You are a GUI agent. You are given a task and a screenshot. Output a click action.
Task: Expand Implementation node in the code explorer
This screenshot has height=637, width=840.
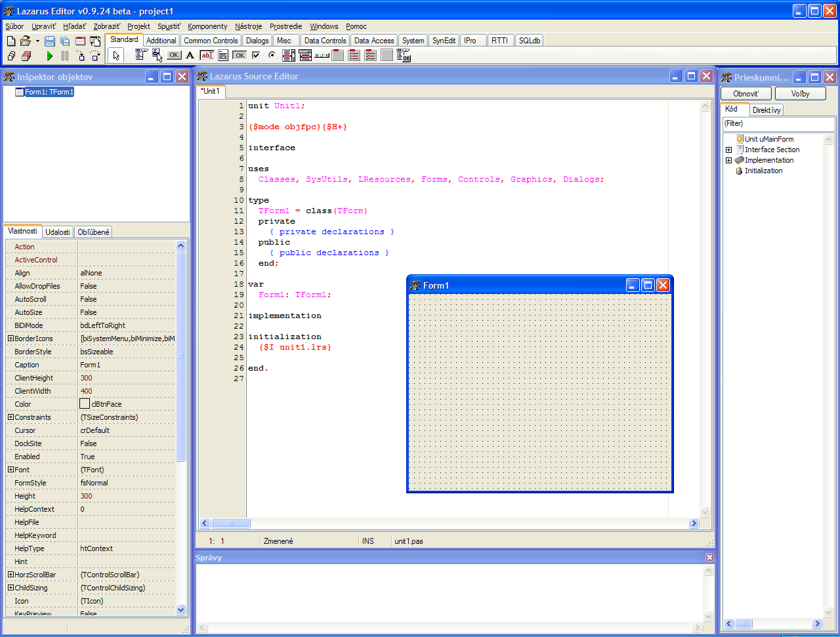tap(728, 160)
